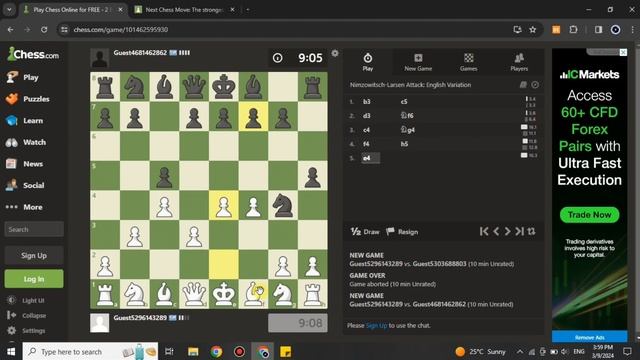Offer a Draw
This screenshot has height=360, width=640.
365,232
